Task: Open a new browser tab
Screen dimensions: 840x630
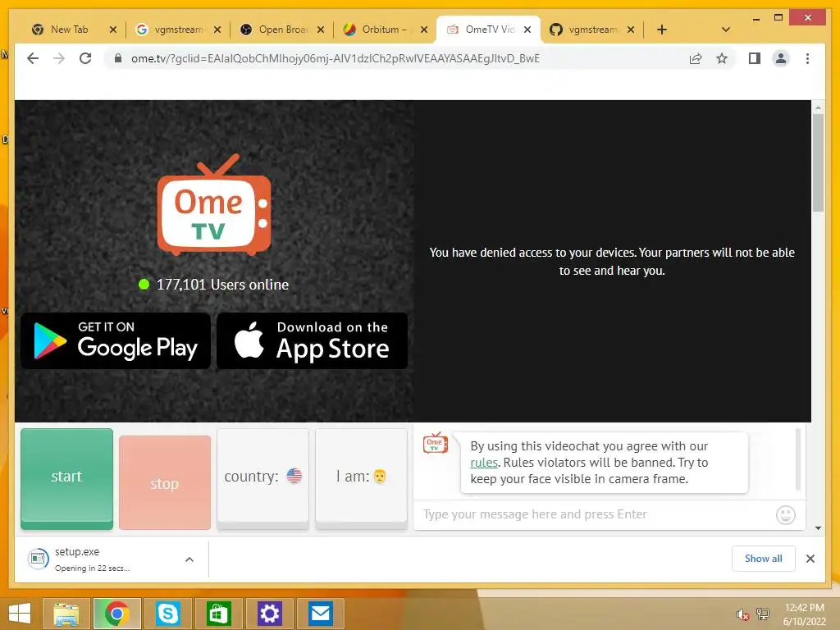Action: [662, 30]
